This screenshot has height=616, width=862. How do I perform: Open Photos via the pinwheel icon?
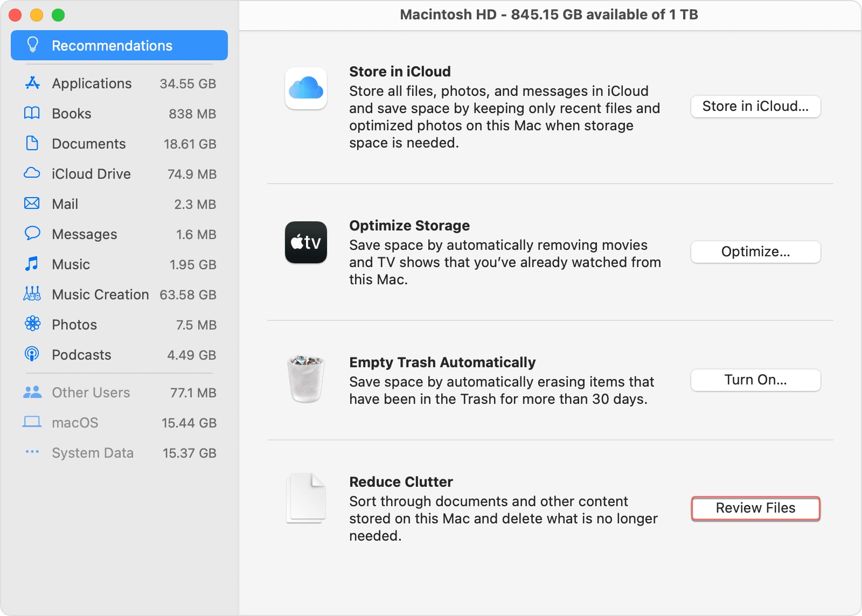click(x=32, y=324)
